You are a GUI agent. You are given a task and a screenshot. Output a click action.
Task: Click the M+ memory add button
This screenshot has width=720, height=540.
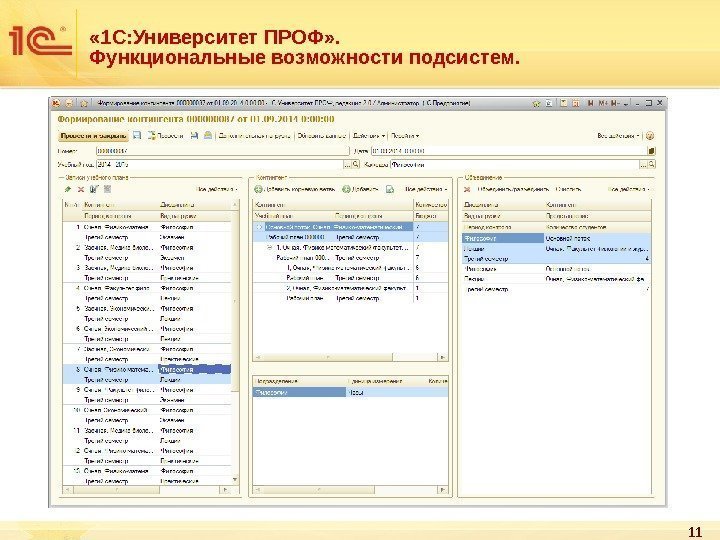coord(603,103)
